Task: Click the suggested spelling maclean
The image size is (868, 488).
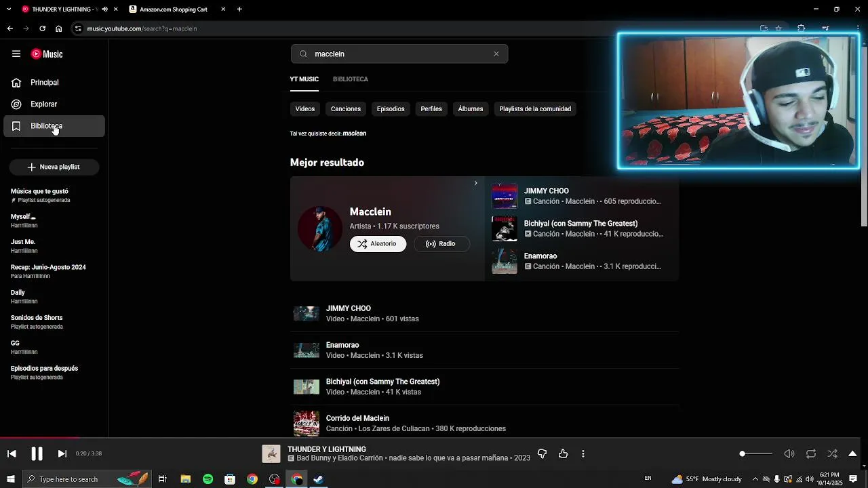Action: (x=355, y=134)
